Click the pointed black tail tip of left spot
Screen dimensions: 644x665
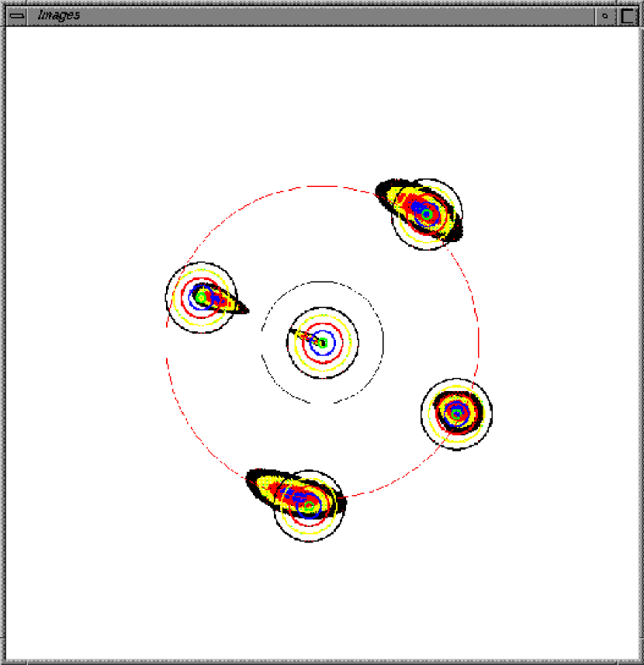click(245, 310)
